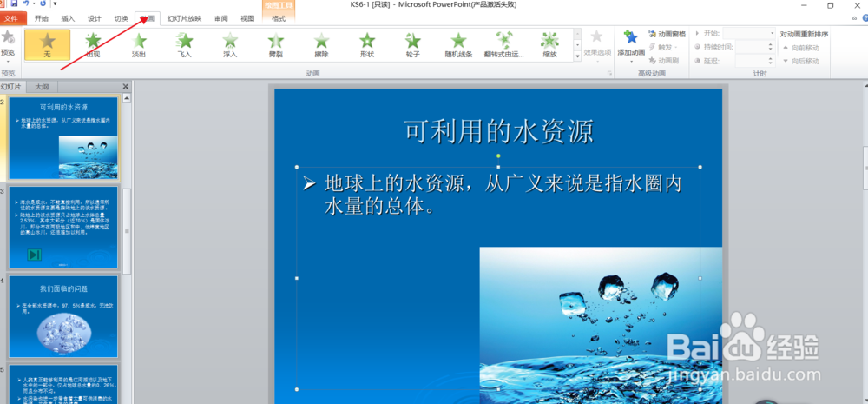Viewport: 868px width, 404px height.
Task: Expand the full animation gallery
Action: pyautogui.click(x=577, y=57)
